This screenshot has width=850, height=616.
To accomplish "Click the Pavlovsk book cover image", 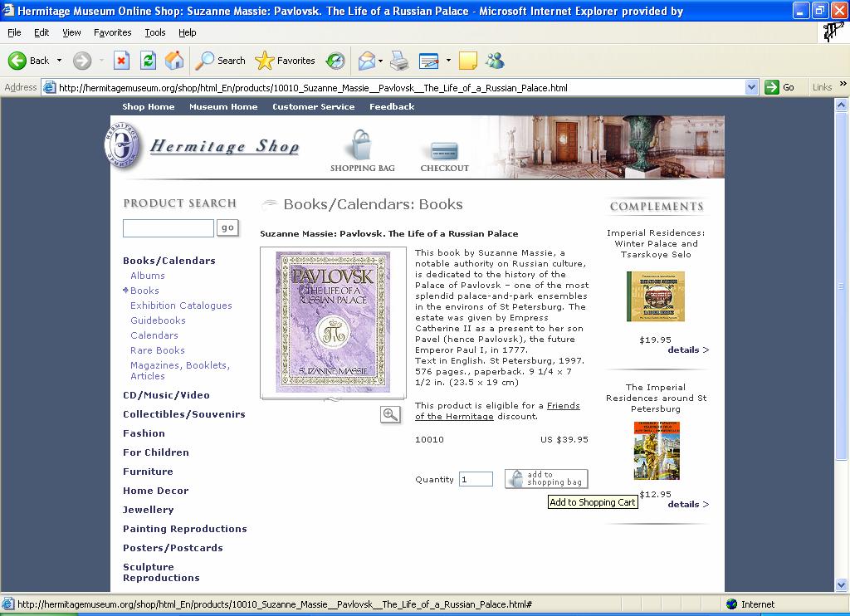I will pyautogui.click(x=333, y=321).
